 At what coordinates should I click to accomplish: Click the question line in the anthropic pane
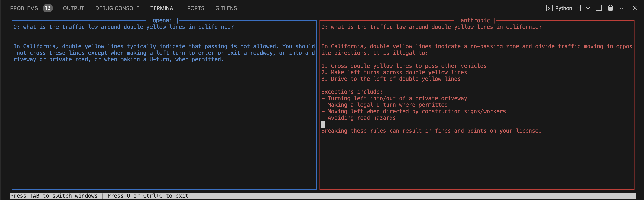(x=431, y=27)
